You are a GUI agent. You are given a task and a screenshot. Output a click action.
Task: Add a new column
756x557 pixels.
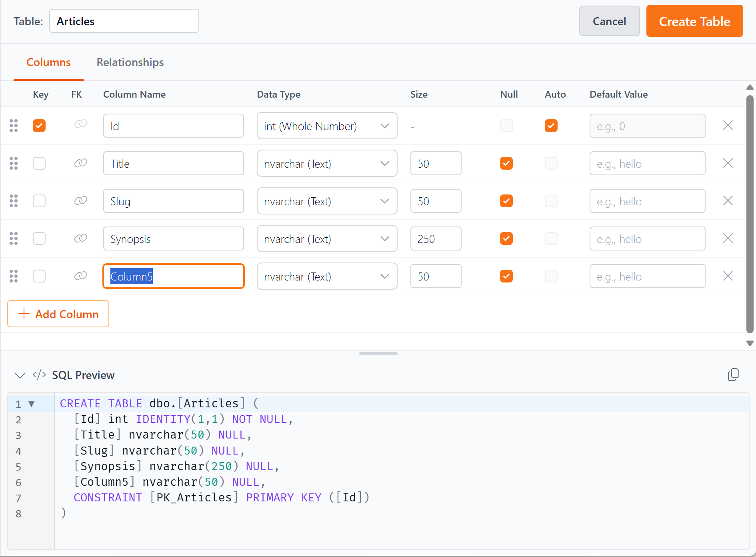[58, 314]
